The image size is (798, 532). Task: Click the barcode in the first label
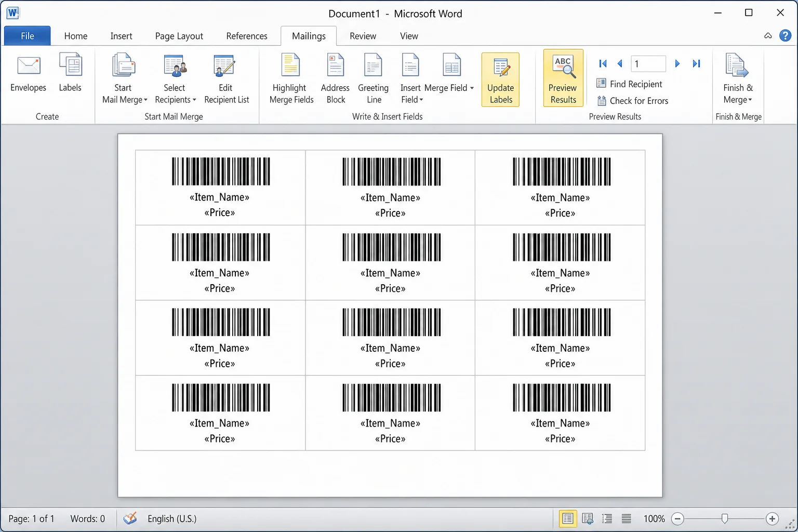point(221,171)
